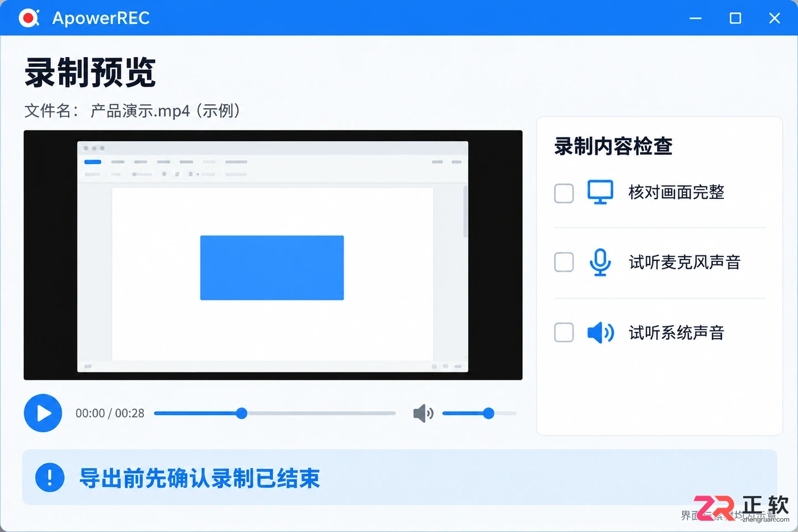Minimize the ApowerREC window
798x532 pixels.
click(695, 18)
